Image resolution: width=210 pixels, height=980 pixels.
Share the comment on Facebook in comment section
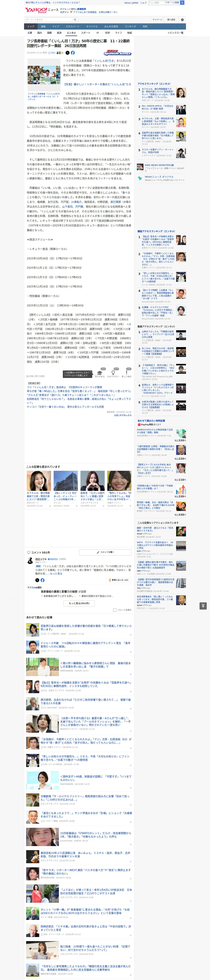pos(42,580)
